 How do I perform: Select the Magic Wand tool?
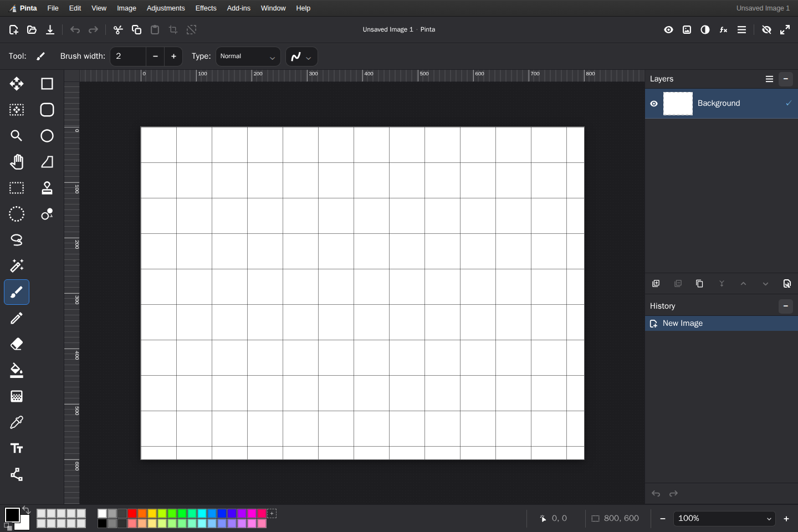point(17,266)
